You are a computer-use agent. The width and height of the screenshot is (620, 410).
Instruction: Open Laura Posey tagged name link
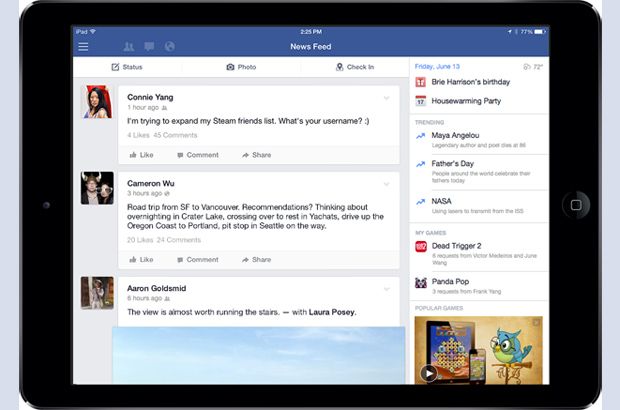point(332,312)
